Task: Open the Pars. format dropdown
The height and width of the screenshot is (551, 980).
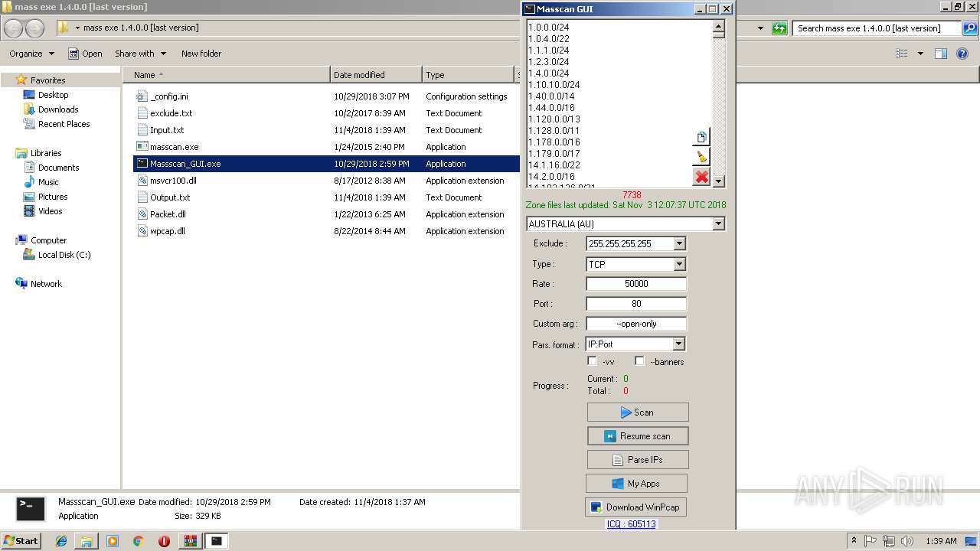Action: coord(679,344)
